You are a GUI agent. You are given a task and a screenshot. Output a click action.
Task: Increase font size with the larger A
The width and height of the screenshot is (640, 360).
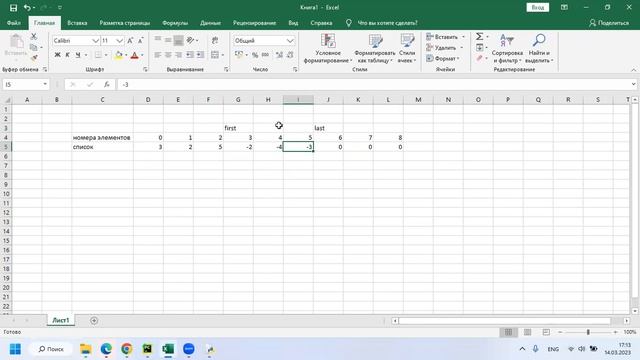(x=130, y=40)
